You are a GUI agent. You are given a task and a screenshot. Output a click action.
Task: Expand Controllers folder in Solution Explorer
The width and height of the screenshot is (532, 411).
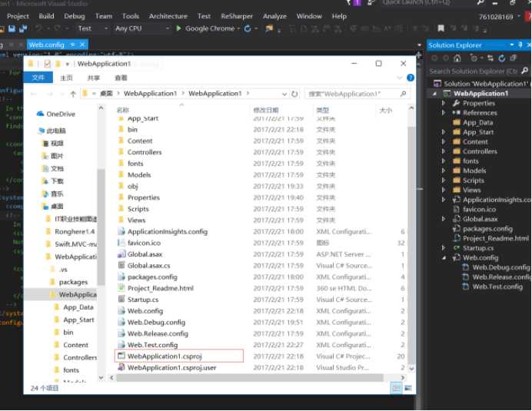click(444, 151)
